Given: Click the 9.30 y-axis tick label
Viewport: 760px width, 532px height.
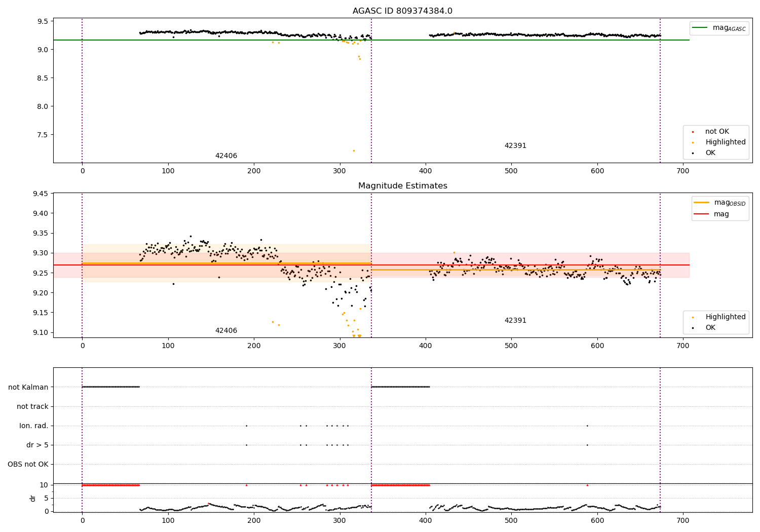Looking at the screenshot, I should pos(41,253).
